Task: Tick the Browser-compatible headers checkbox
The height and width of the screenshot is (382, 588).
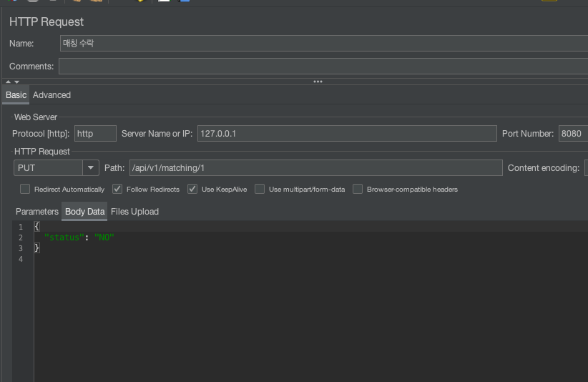Action: (x=358, y=189)
